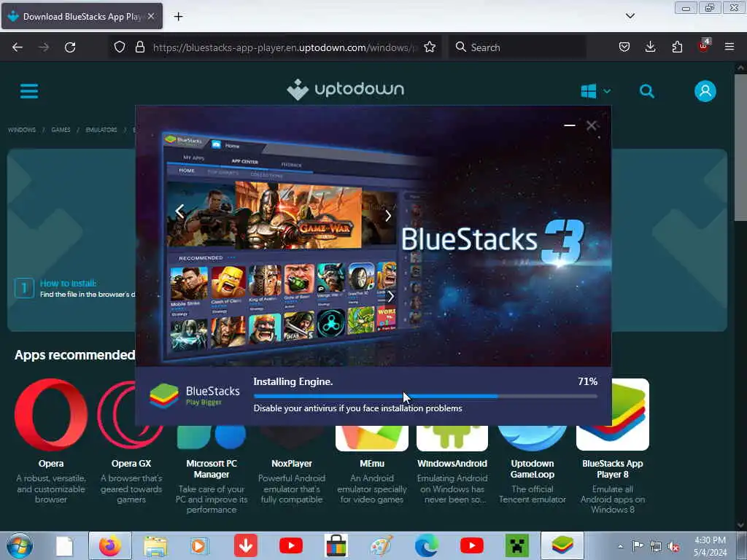The image size is (747, 560).
Task: Open BlueStacks App Player 8 card
Action: pyautogui.click(x=613, y=446)
